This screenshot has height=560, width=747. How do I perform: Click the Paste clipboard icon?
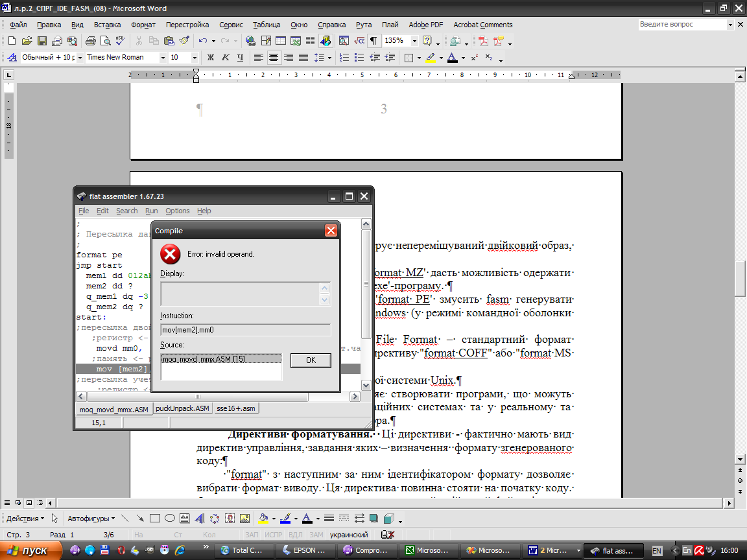tap(169, 41)
